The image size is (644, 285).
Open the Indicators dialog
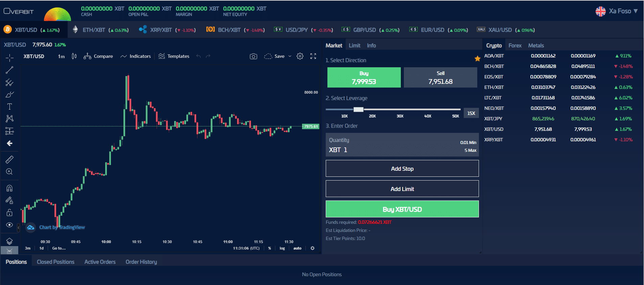coord(136,56)
